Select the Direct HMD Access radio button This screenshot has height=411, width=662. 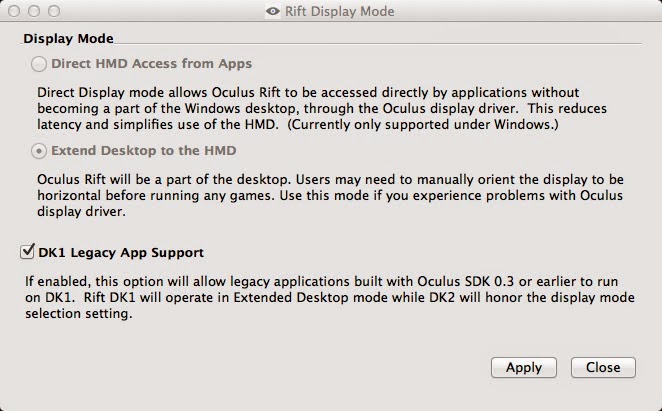click(x=39, y=65)
